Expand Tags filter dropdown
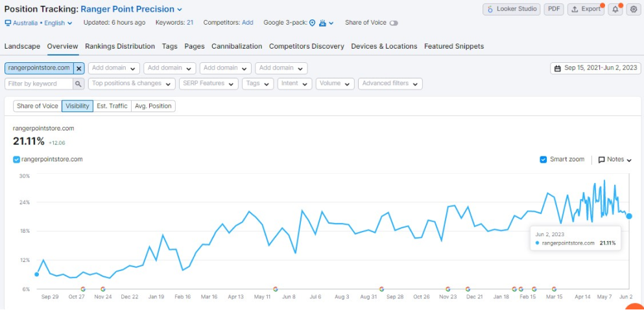644x310 pixels. point(258,84)
